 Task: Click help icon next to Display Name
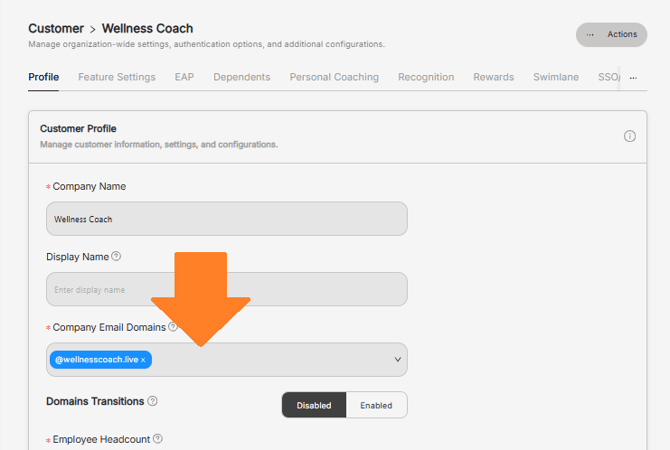click(116, 256)
